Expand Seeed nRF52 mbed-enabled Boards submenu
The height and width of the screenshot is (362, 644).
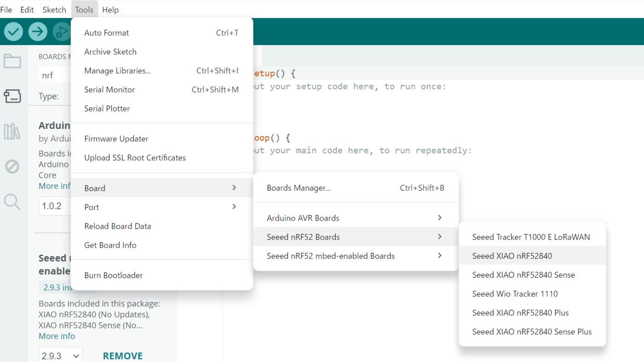click(x=356, y=256)
